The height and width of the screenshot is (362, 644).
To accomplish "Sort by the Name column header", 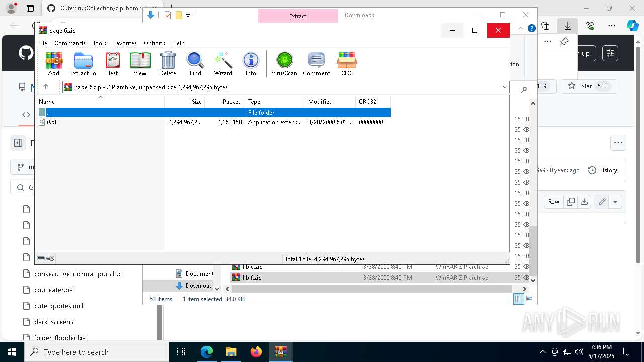I will coord(100,102).
